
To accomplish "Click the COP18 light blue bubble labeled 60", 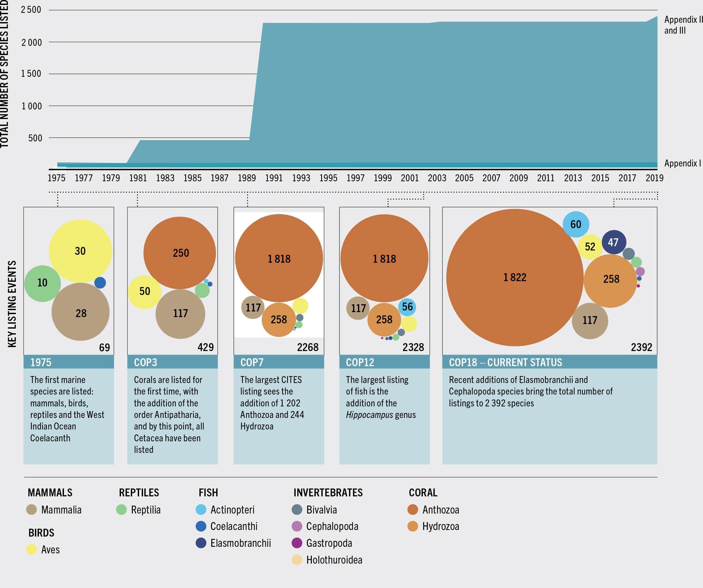I will 576,224.
